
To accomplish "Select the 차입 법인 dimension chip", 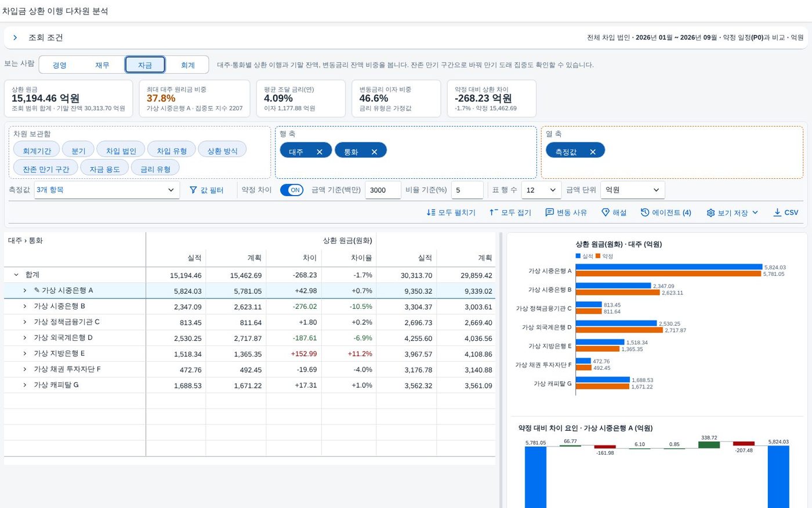I will click(121, 150).
